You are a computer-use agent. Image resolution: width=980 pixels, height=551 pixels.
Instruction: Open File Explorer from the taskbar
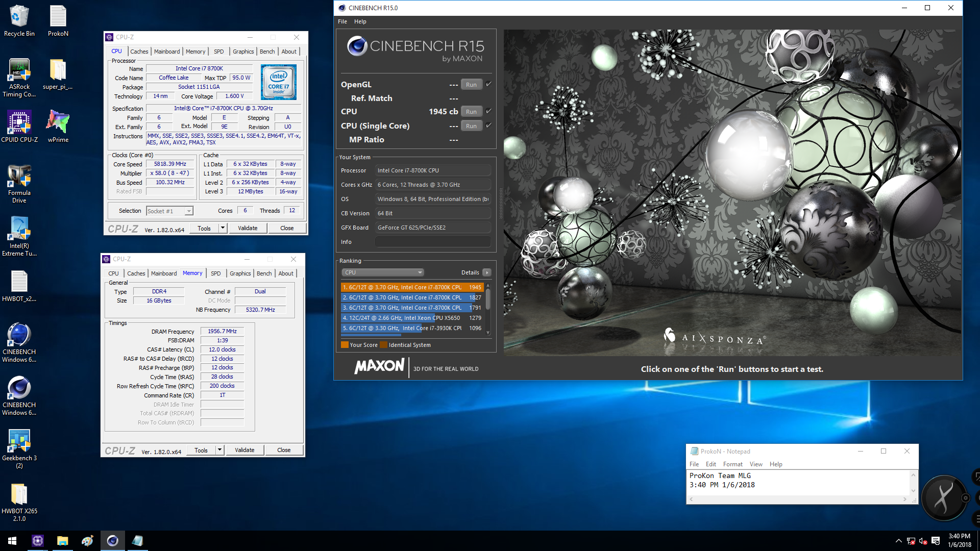(62, 541)
